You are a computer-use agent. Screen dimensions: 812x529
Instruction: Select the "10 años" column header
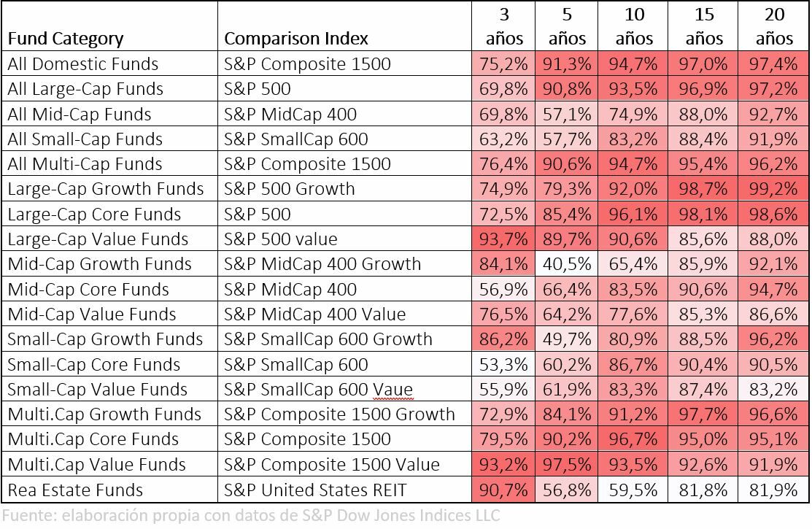click(x=634, y=26)
